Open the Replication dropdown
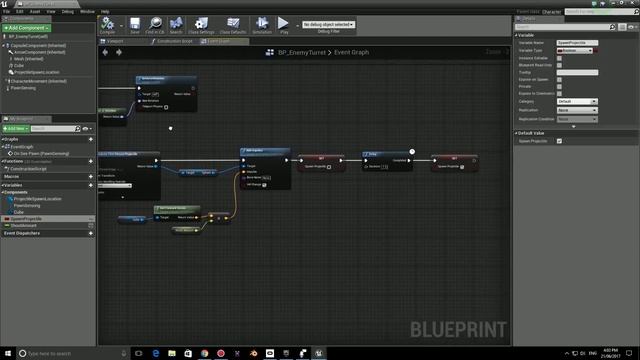The width and height of the screenshot is (640, 360). coord(577,110)
